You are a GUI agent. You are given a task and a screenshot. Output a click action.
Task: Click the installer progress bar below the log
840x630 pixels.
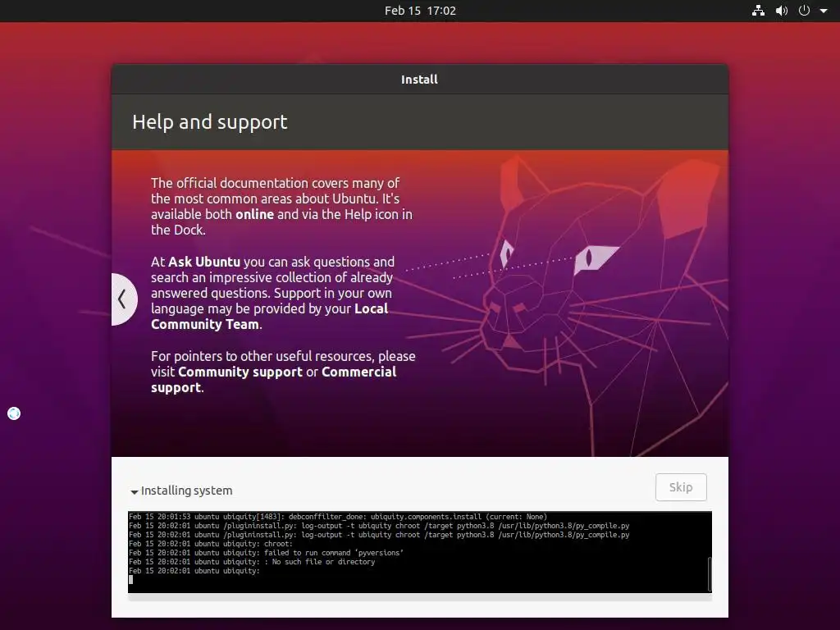(420, 598)
